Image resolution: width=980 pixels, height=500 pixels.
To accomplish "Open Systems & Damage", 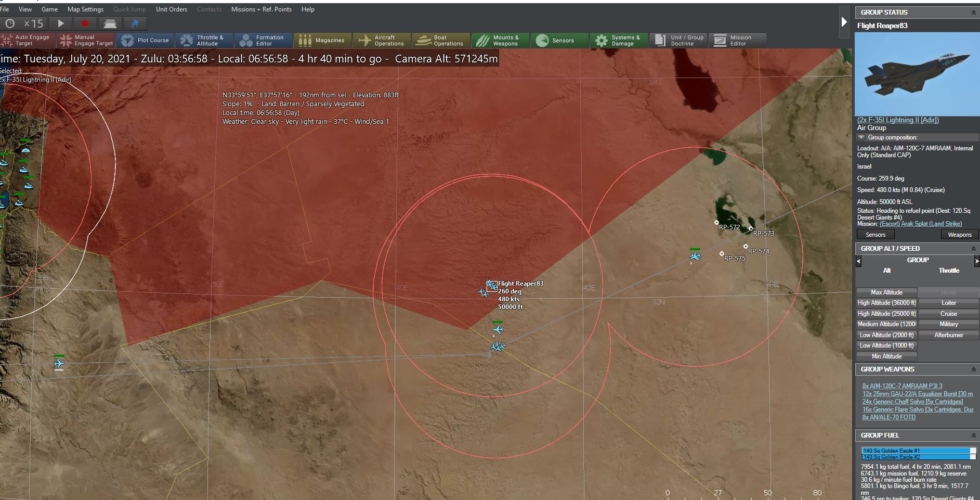I will pyautogui.click(x=619, y=40).
